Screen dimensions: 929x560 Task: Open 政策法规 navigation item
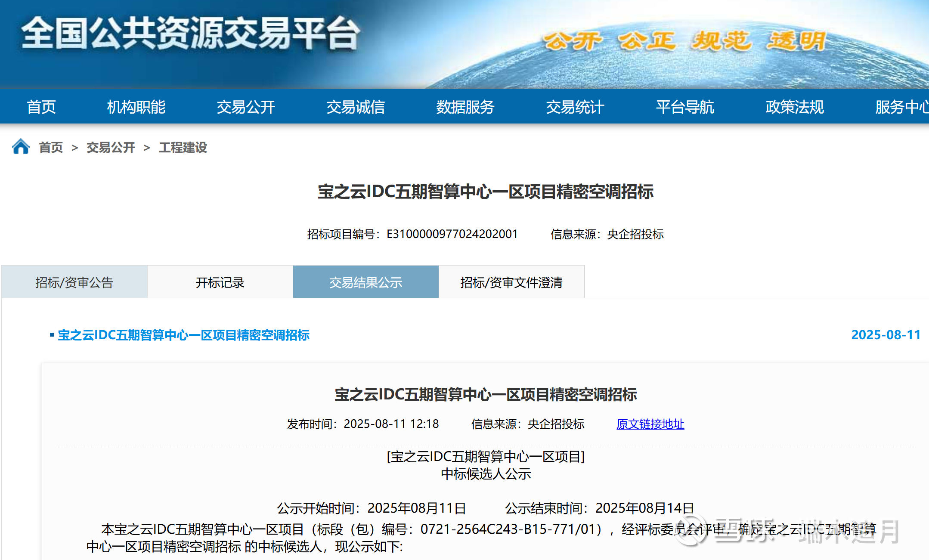pos(795,107)
